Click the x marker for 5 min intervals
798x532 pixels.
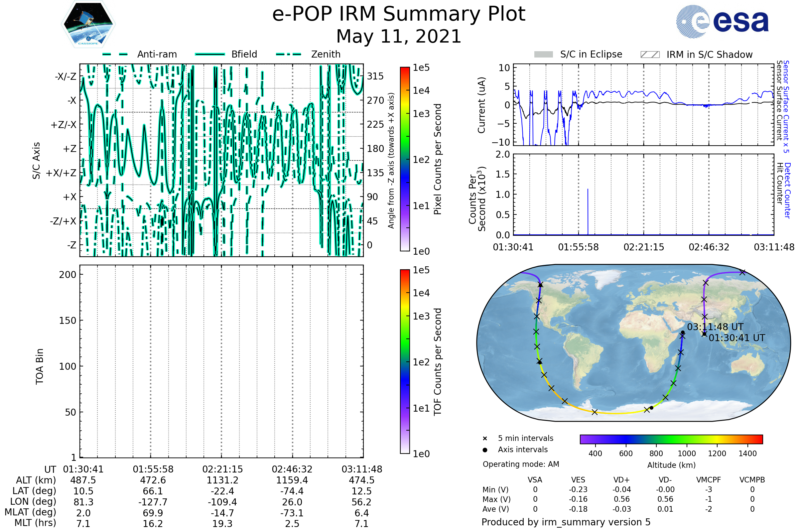pyautogui.click(x=485, y=439)
